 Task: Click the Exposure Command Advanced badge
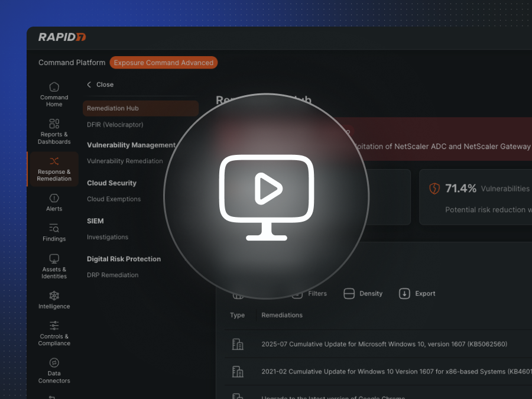163,63
